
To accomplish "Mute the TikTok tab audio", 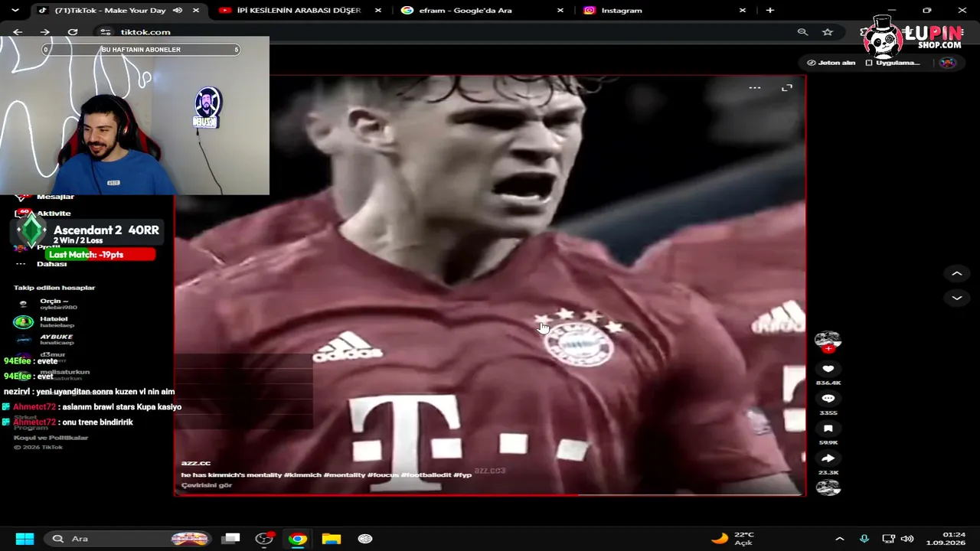I will click(x=178, y=10).
